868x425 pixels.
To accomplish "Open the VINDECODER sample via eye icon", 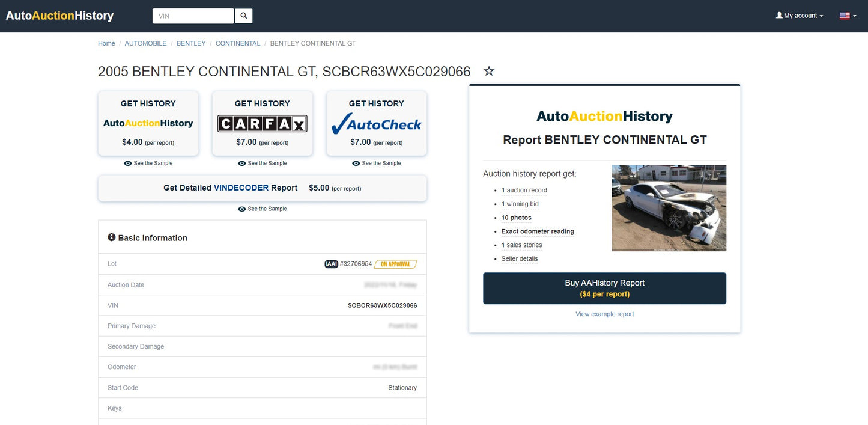I will coord(241,209).
